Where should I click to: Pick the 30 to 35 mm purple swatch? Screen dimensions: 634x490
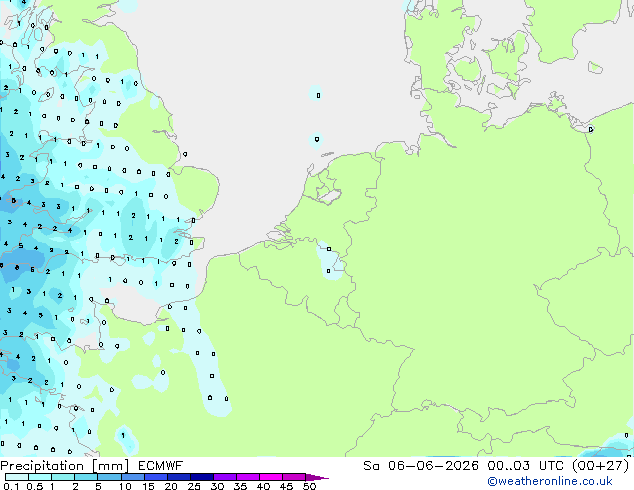[225, 477]
